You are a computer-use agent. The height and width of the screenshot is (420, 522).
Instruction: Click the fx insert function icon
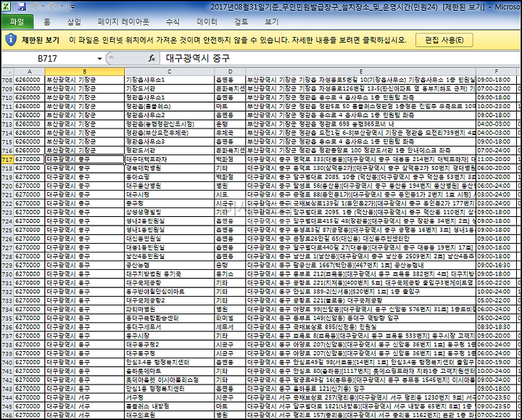[152, 58]
